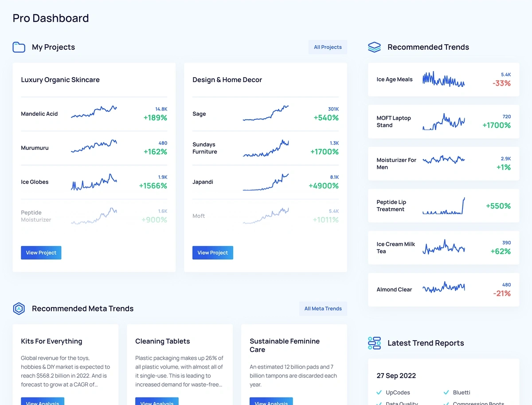
Task: Click the "Plastic packaging makes up 26%" description
Action: [x=180, y=371]
